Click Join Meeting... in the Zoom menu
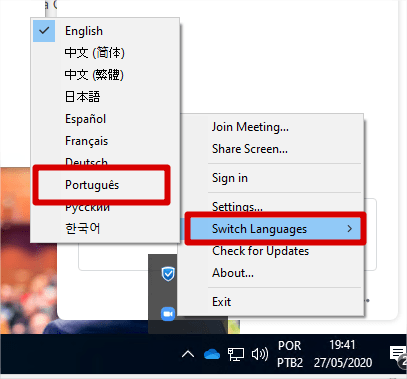The height and width of the screenshot is (379, 407). pos(270,127)
